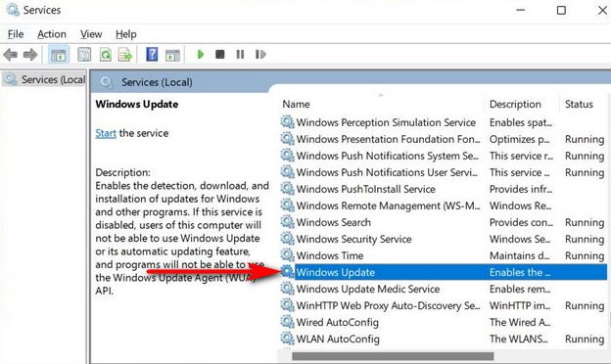Select Windows Push Notifications System Service row
Image resolution: width=611 pixels, height=364 pixels.
click(x=444, y=156)
